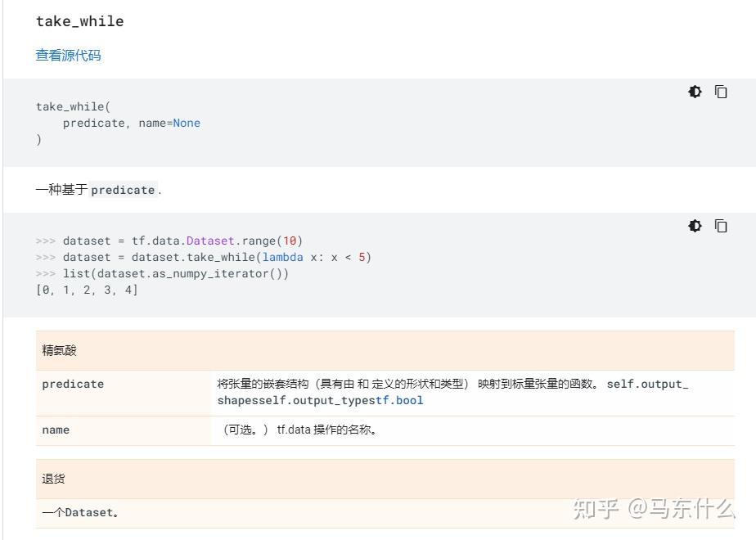This screenshot has width=756, height=540.
Task: Toggle dark theme on the example code block
Action: pyautogui.click(x=695, y=226)
